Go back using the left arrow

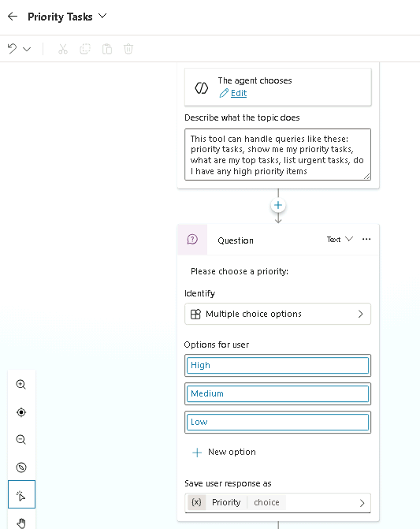(x=13, y=17)
